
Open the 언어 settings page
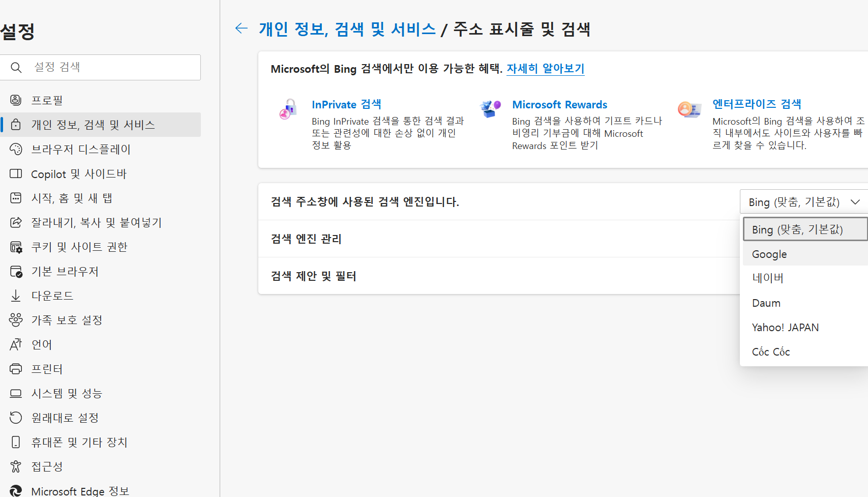(100, 344)
